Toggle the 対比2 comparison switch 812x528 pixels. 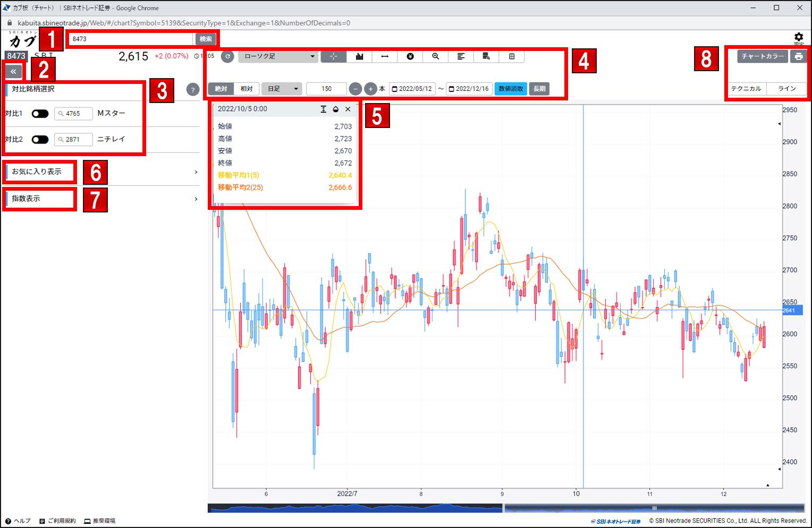tap(40, 139)
